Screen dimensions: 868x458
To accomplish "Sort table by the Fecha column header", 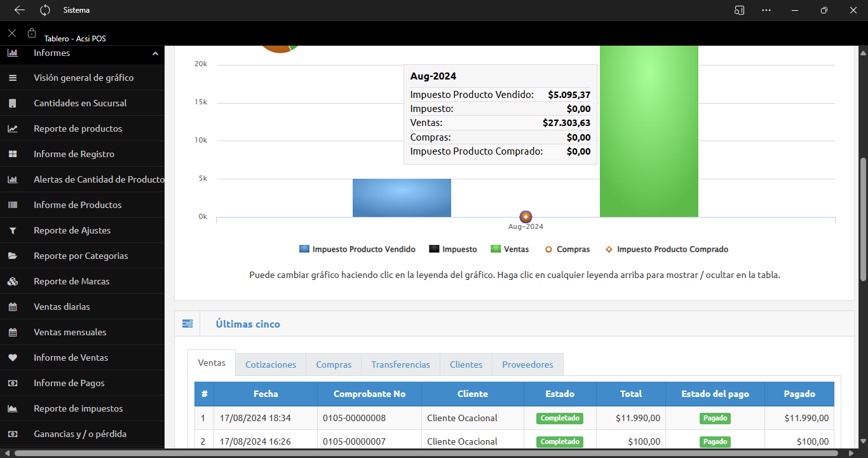I will [266, 394].
